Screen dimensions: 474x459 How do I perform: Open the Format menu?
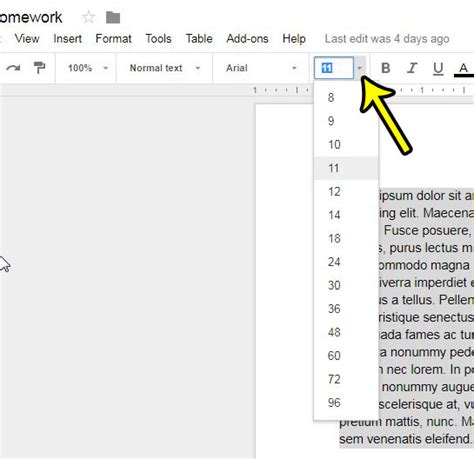tap(113, 39)
